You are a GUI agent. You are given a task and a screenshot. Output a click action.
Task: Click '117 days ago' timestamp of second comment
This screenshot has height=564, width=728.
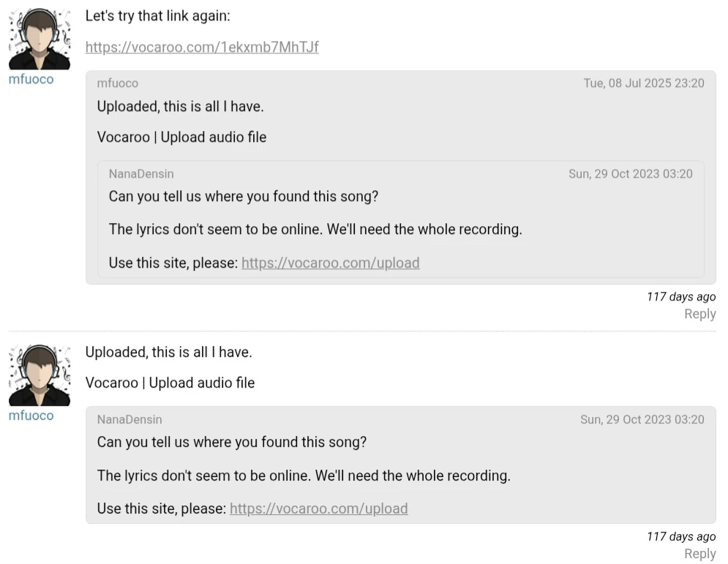pyautogui.click(x=680, y=536)
